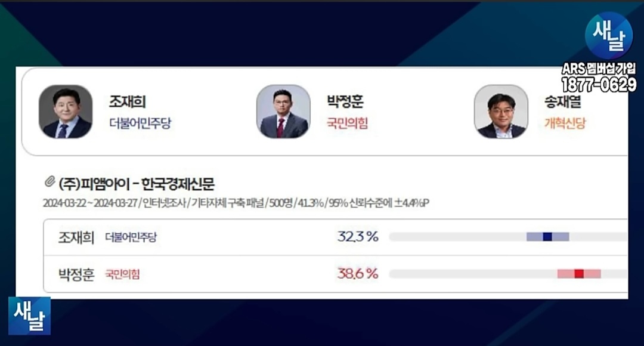Select candidate name 조재희 in header

coord(128,102)
